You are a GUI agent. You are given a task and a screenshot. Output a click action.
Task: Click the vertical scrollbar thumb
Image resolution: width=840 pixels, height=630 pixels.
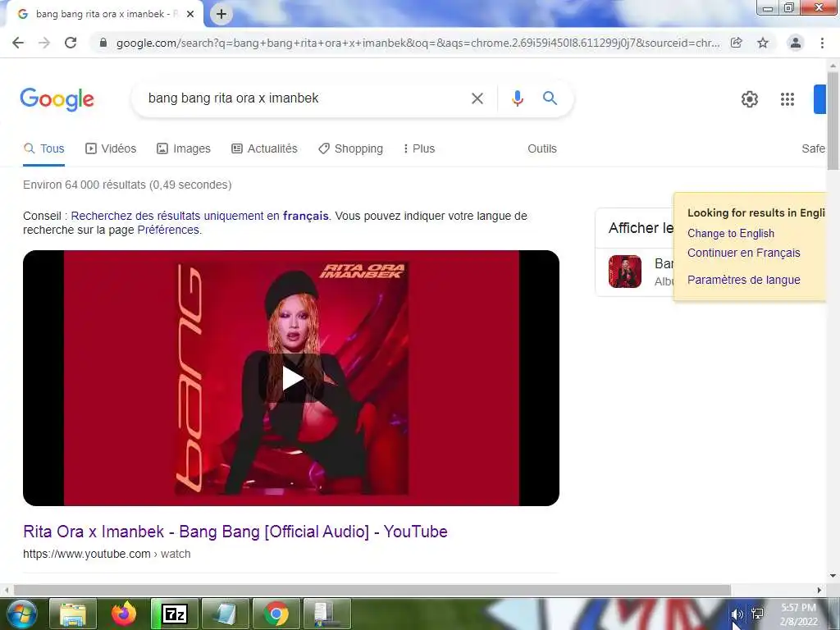(x=833, y=121)
